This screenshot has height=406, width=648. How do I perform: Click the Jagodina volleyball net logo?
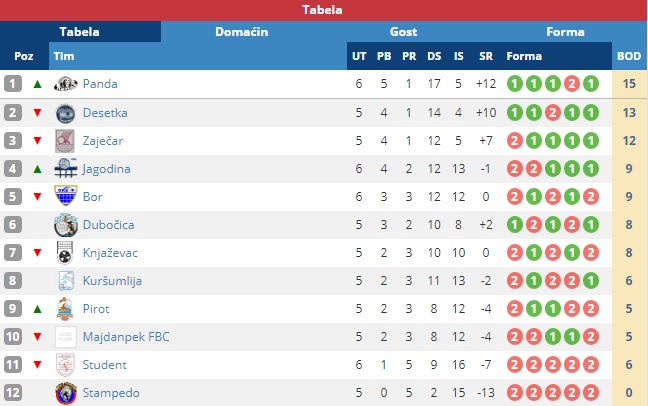click(66, 168)
